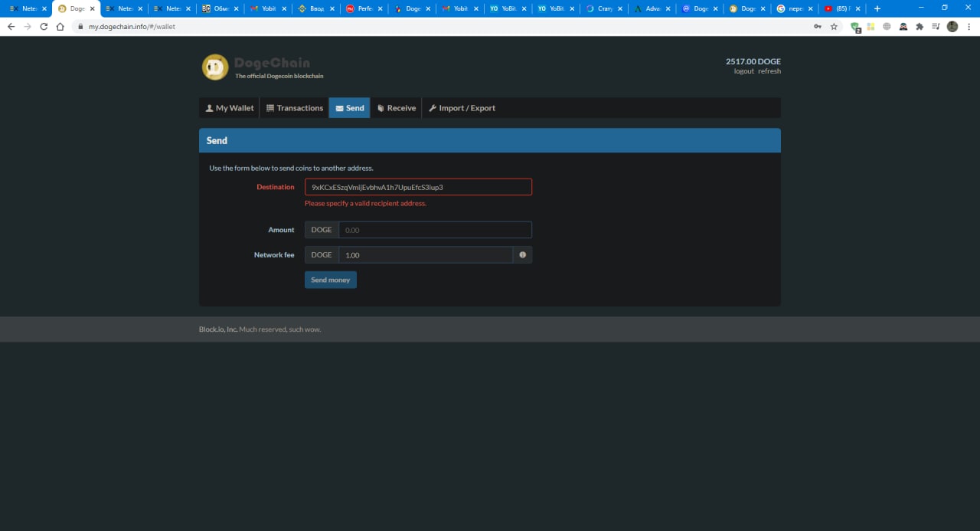
Task: Click the refresh balance link
Action: point(769,71)
